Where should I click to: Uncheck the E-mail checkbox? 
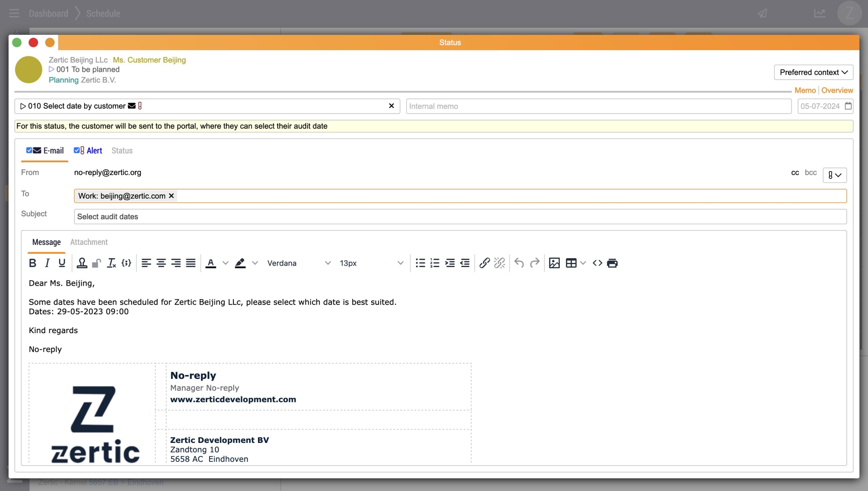(x=29, y=150)
